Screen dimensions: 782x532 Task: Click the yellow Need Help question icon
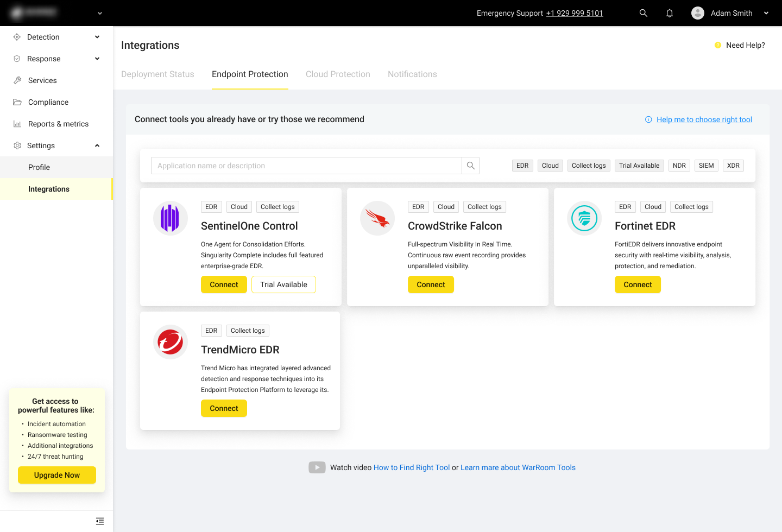tap(718, 45)
